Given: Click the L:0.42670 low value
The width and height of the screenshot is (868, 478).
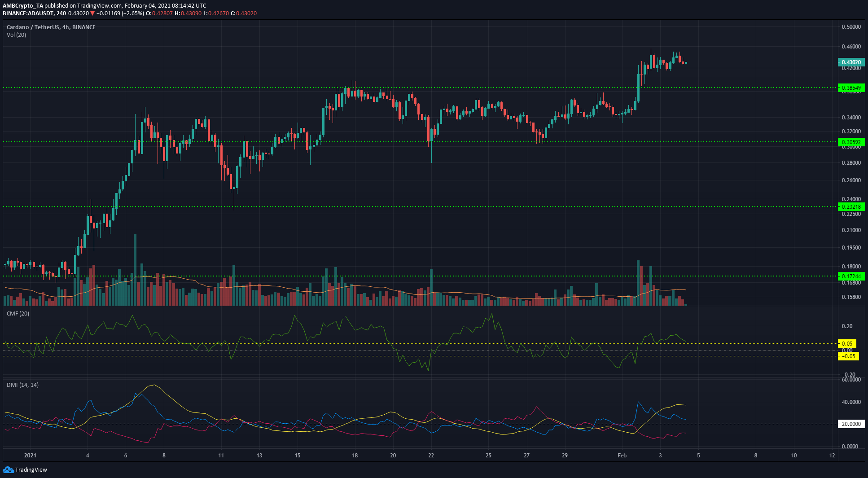Looking at the screenshot, I should tap(216, 13).
